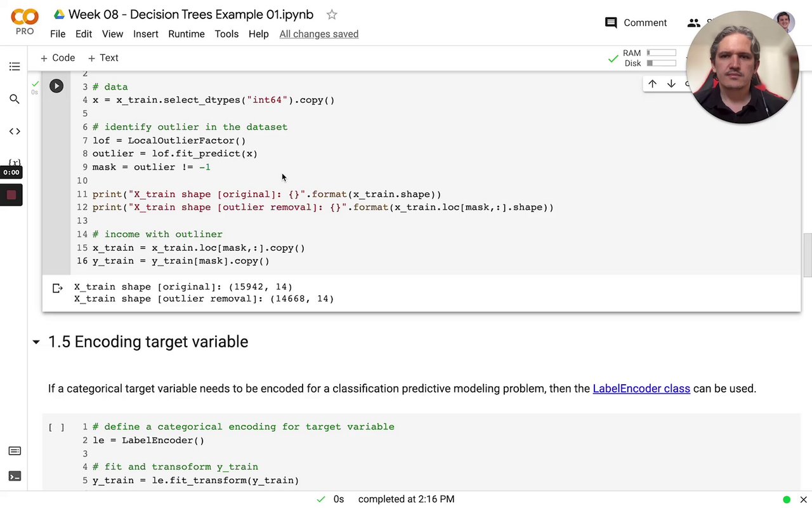Move the cell down with arrow icon

pos(671,84)
